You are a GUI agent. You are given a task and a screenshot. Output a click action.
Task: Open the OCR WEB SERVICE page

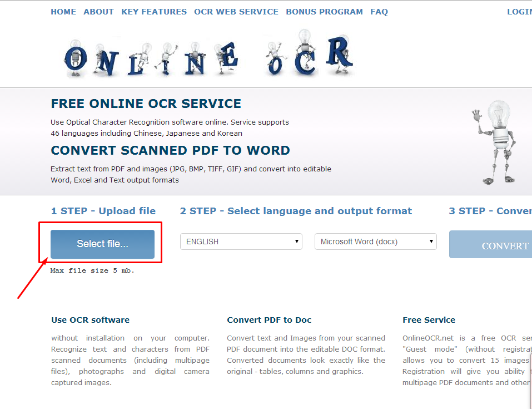[236, 12]
